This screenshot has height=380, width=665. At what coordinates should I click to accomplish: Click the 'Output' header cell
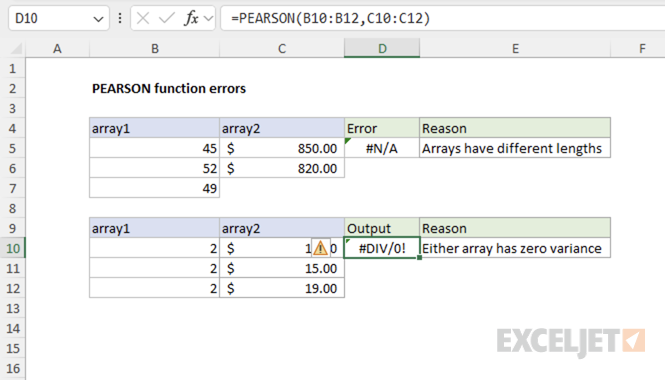pos(382,228)
